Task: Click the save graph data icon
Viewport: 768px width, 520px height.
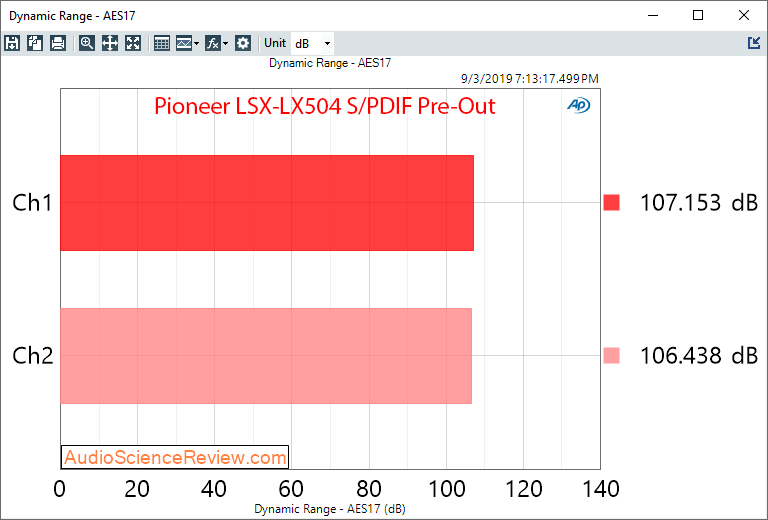Action: coord(12,43)
